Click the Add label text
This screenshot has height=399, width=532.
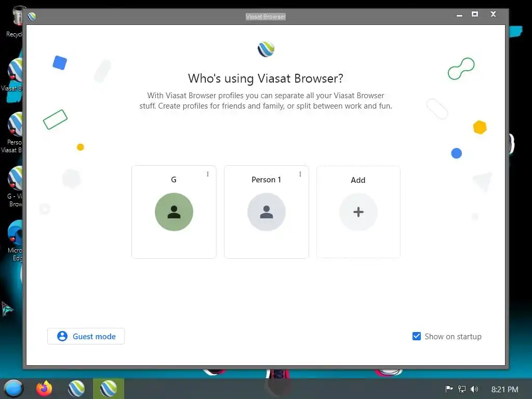click(358, 180)
